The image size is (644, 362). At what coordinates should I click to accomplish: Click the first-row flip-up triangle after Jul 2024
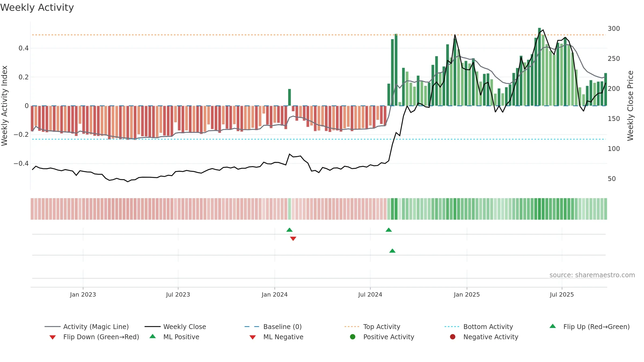[389, 230]
